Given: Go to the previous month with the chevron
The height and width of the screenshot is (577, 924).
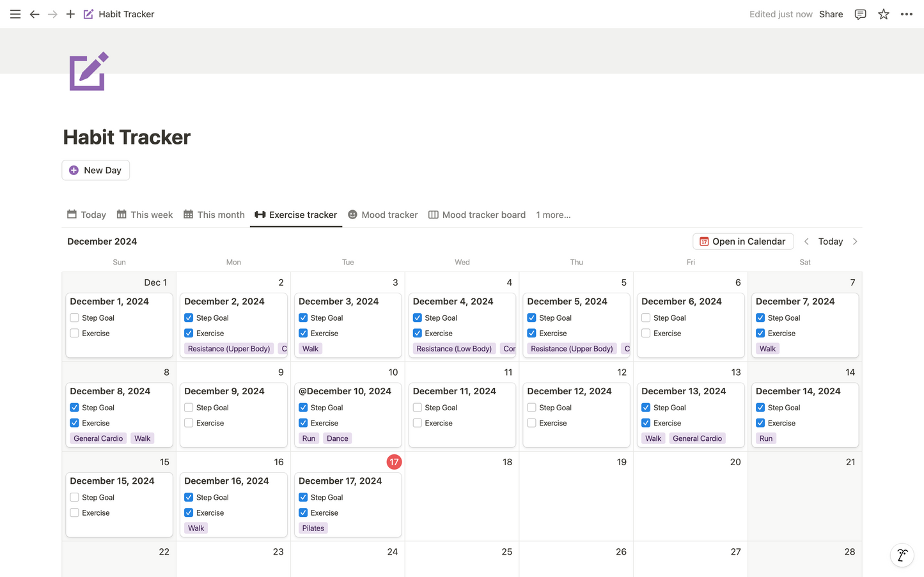Looking at the screenshot, I should (806, 242).
